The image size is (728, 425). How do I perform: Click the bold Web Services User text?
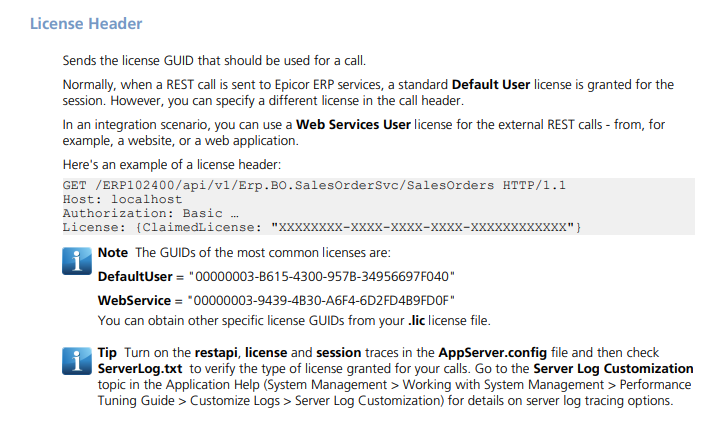click(x=353, y=124)
